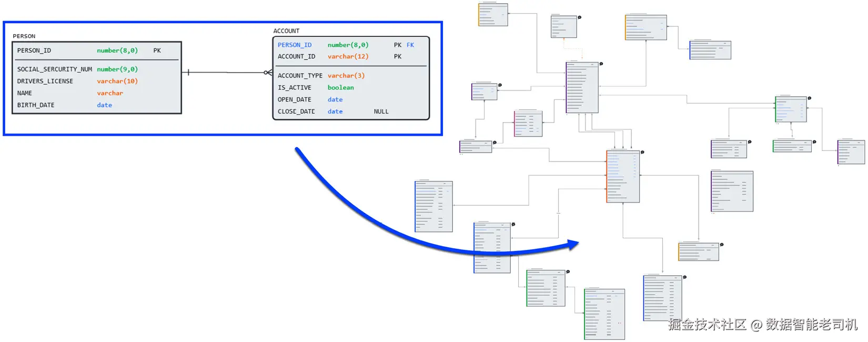The height and width of the screenshot is (342, 868).
Task: Click the OPEN_DATE column name
Action: pos(295,100)
